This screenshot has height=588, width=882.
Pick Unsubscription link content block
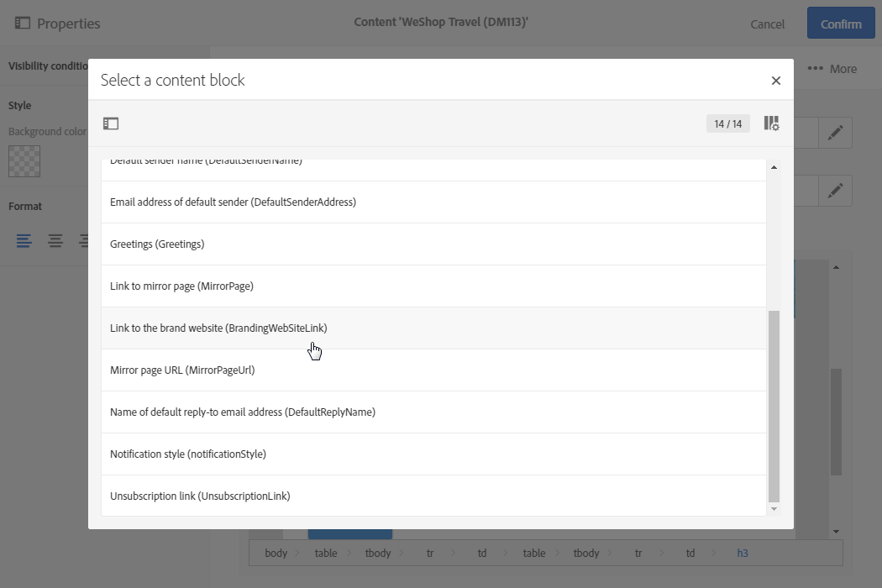(200, 496)
